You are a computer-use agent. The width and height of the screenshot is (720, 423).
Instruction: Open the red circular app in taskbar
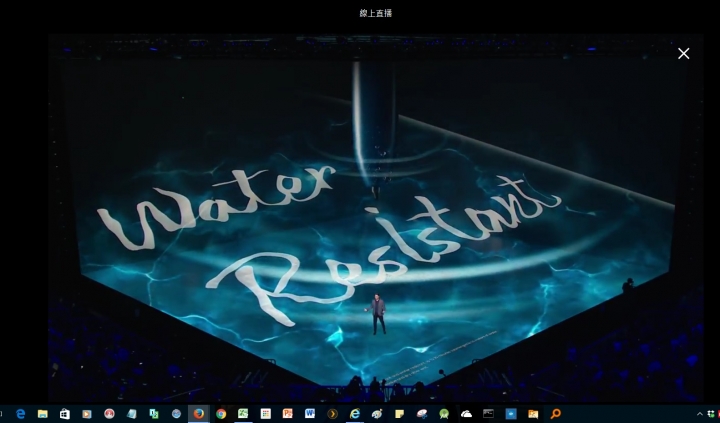tap(109, 414)
